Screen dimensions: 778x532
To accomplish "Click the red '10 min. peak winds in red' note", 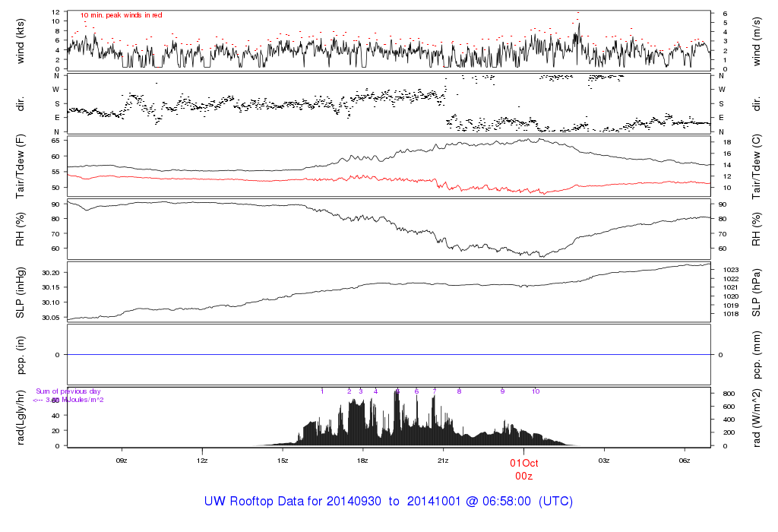I will pyautogui.click(x=122, y=15).
